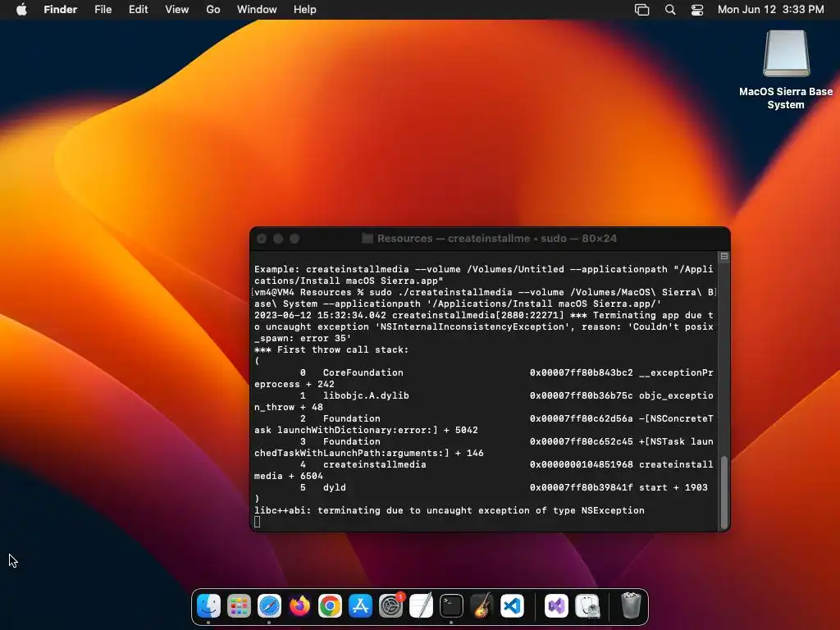
Task: Open the App Store Dock icon
Action: click(x=360, y=606)
